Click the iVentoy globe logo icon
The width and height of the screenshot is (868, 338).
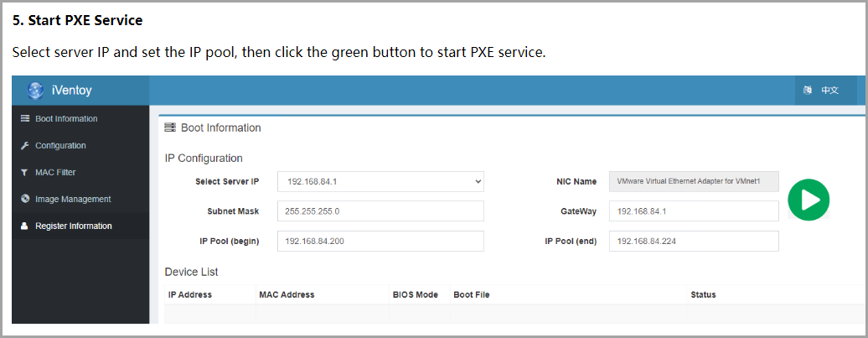point(35,91)
